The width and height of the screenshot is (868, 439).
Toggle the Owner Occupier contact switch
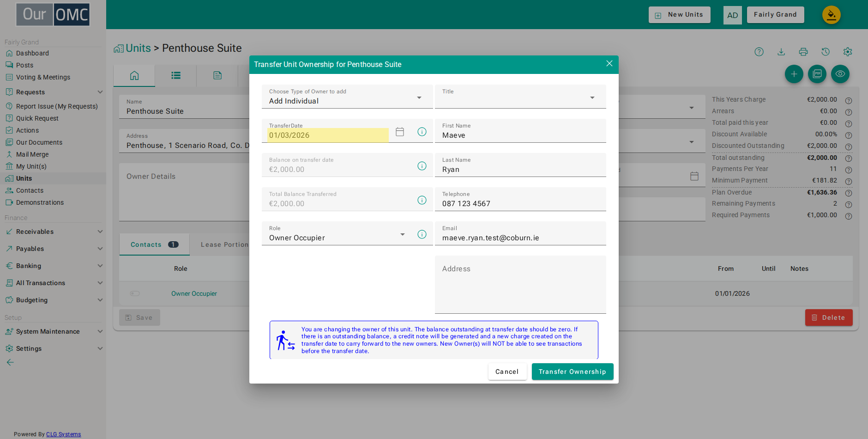135,293
